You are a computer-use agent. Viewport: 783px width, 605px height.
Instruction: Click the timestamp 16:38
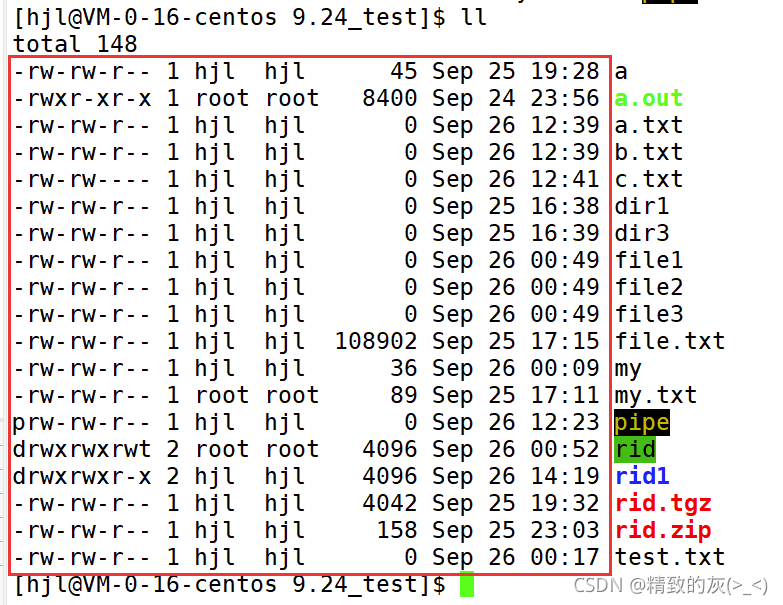[564, 206]
